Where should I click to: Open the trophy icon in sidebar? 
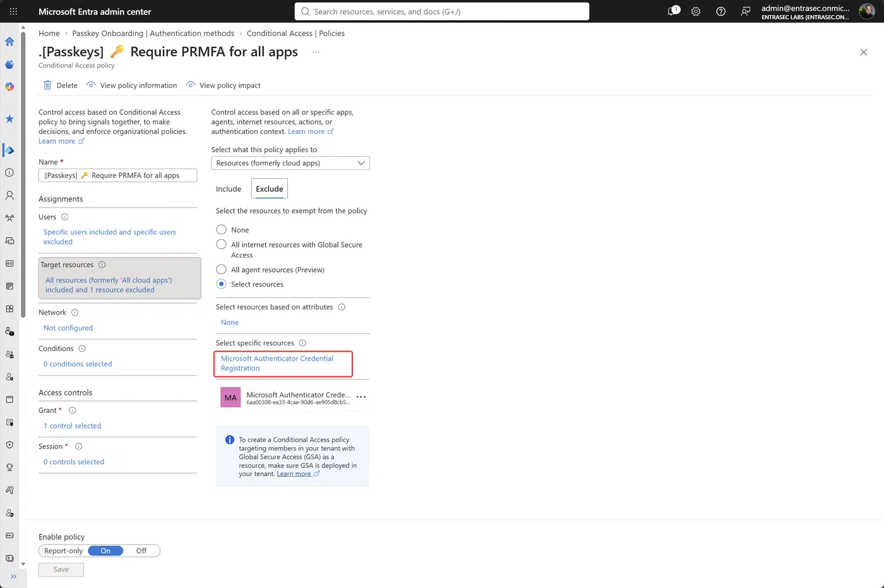tap(9, 467)
